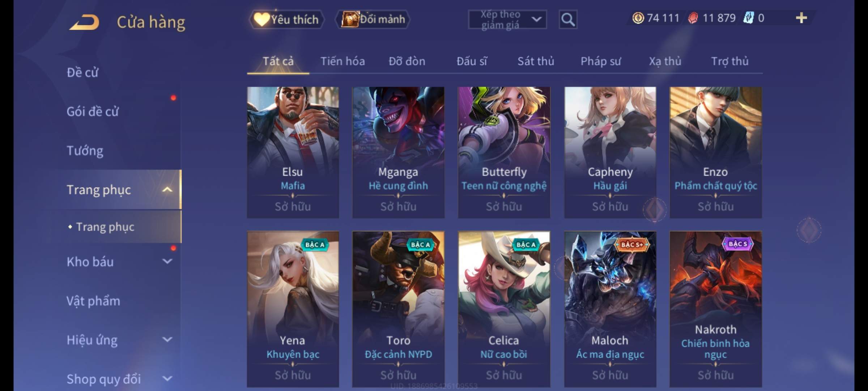Viewport: 868px width, 391px height.
Task: Open the Tướng sidebar menu item
Action: (x=85, y=150)
